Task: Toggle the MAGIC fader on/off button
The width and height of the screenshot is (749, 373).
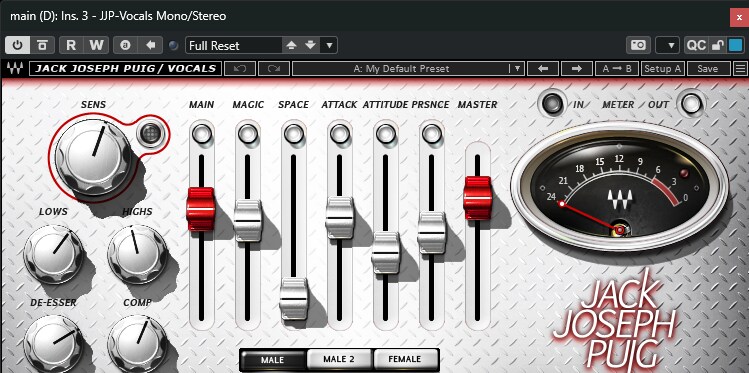Action: click(x=247, y=134)
